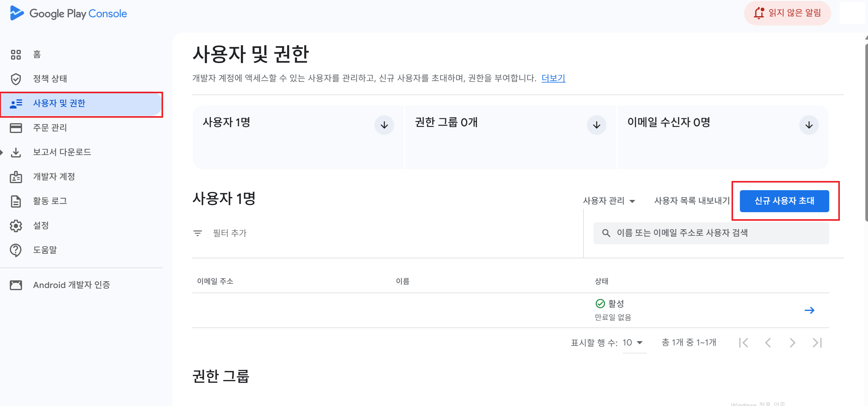Open the 더보기 link
The image size is (868, 406).
point(553,78)
